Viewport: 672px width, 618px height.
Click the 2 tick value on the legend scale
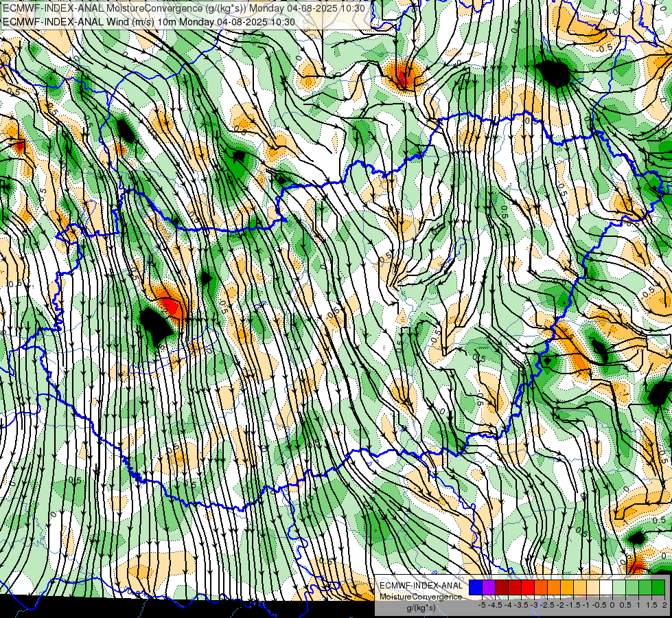tap(664, 605)
